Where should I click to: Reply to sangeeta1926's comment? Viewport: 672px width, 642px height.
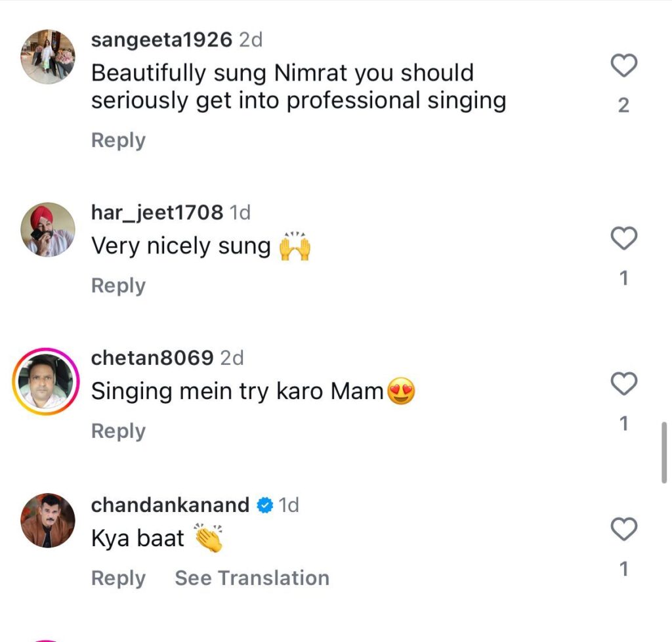(118, 140)
